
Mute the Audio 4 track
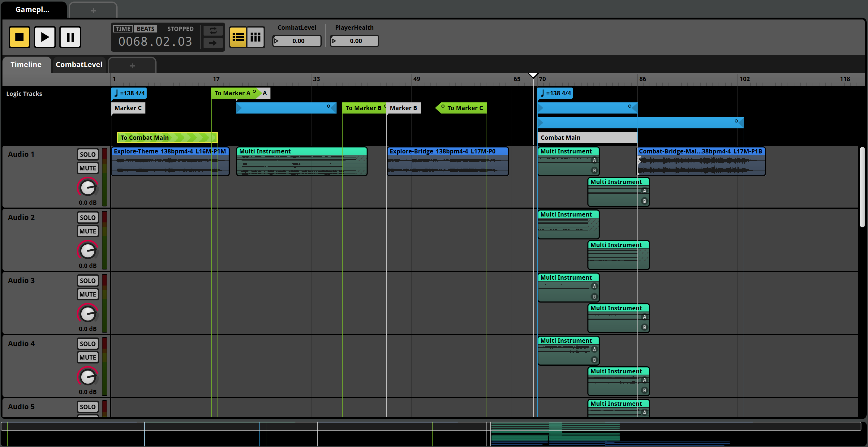coord(88,357)
